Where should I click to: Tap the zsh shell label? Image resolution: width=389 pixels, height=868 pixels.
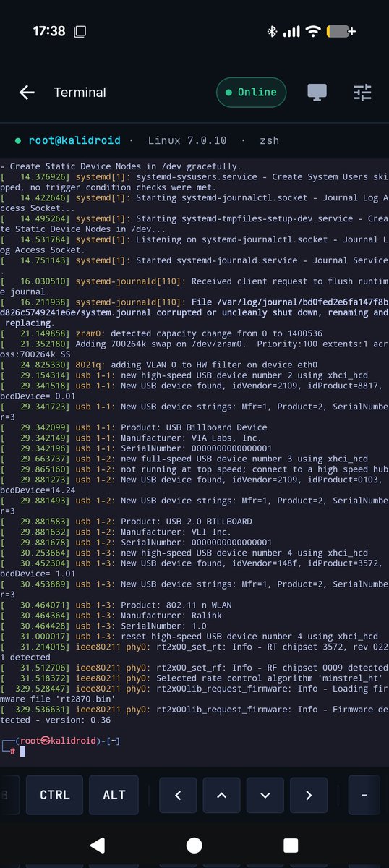point(269,140)
